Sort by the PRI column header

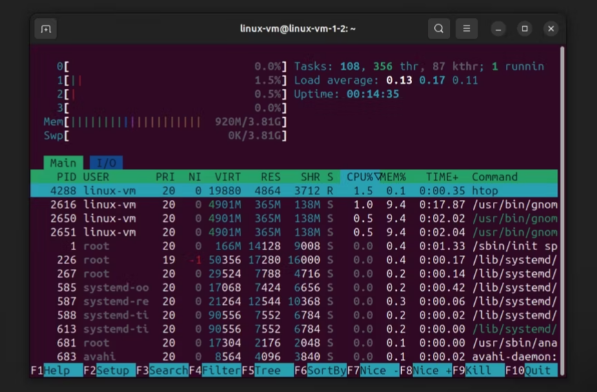pos(165,177)
